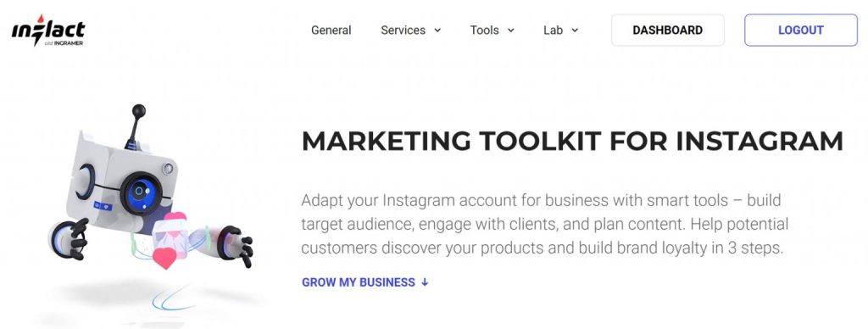Image resolution: width=868 pixels, height=329 pixels.
Task: Click the robot's black antenna ball
Action: point(139,110)
